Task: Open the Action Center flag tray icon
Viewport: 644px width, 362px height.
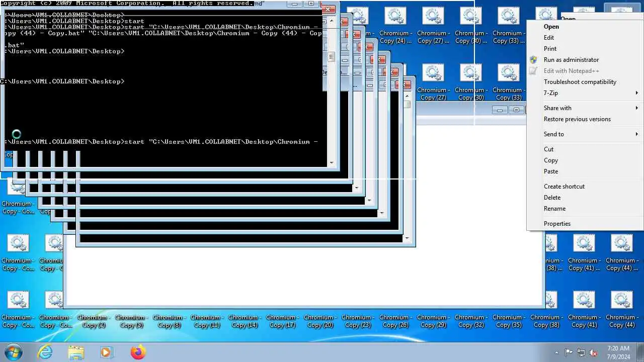Action: (569, 352)
